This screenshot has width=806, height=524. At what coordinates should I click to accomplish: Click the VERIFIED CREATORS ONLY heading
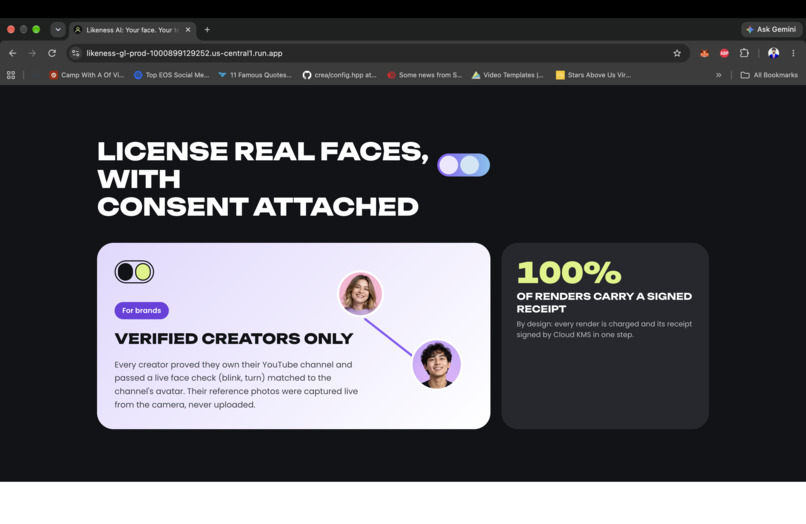point(234,338)
